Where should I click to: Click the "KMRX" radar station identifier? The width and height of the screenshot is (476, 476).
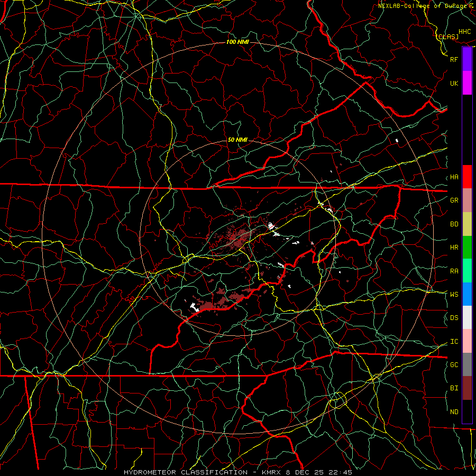click(272, 472)
